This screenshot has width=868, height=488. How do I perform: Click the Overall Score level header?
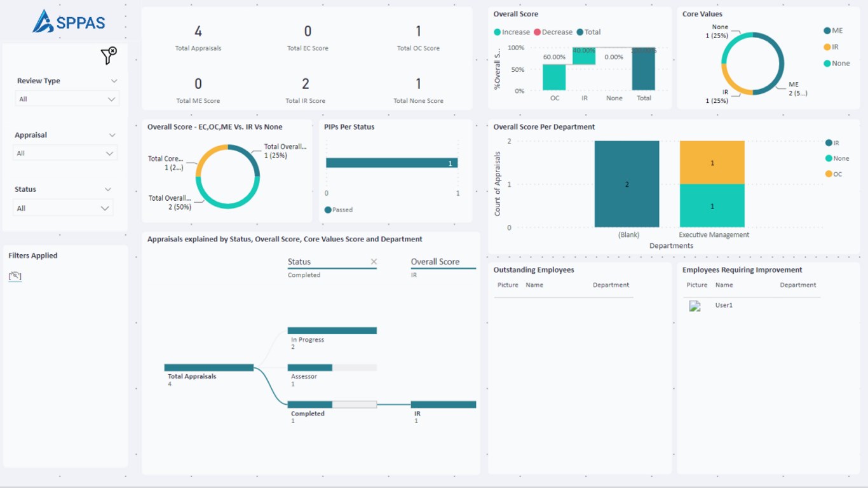click(435, 262)
